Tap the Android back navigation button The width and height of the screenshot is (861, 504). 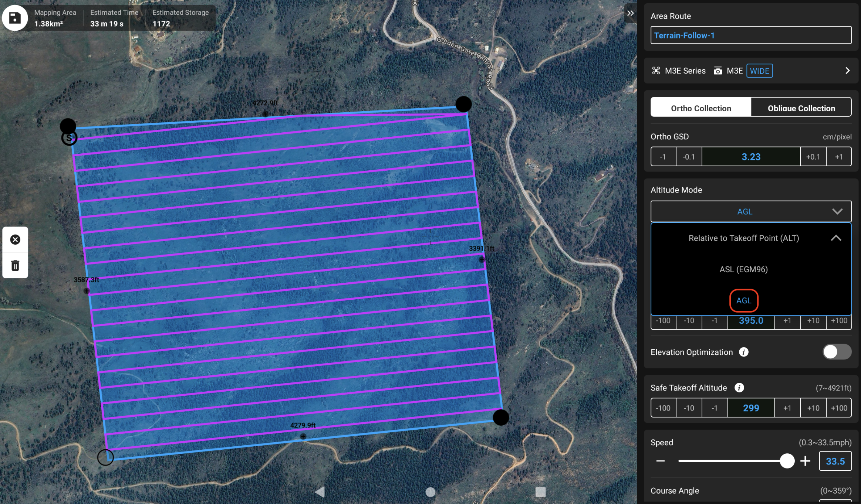coord(320,492)
